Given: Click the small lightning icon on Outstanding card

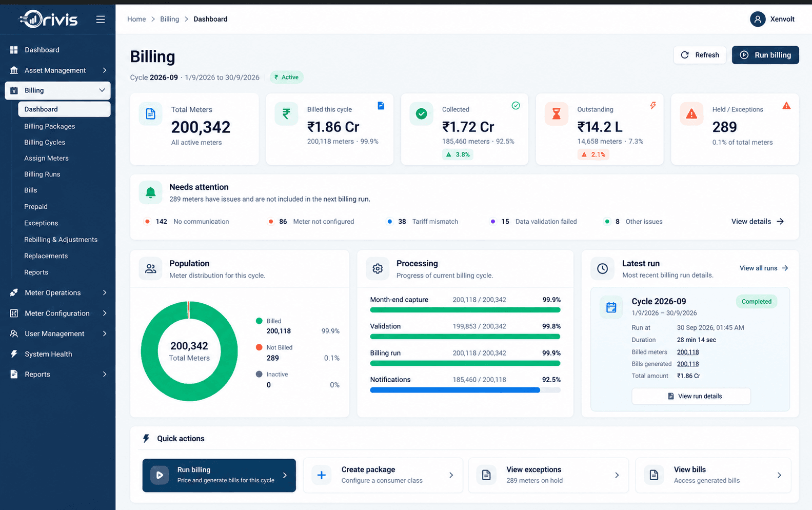Looking at the screenshot, I should [653, 105].
